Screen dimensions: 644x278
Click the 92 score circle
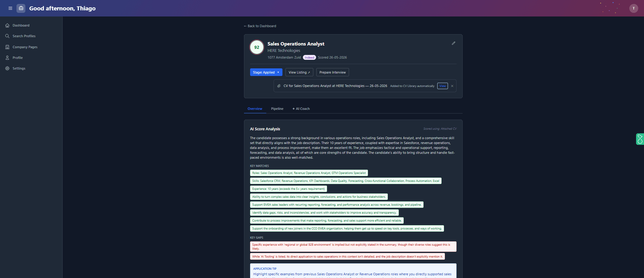pos(257,47)
